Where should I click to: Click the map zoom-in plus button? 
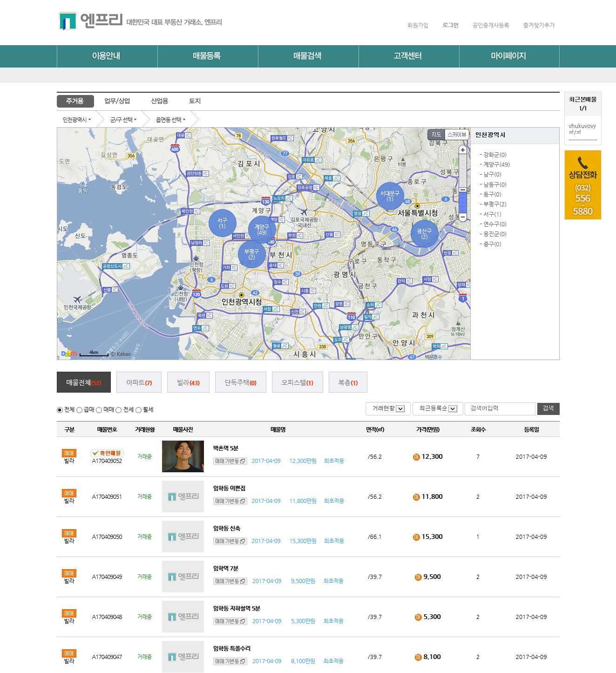point(462,150)
